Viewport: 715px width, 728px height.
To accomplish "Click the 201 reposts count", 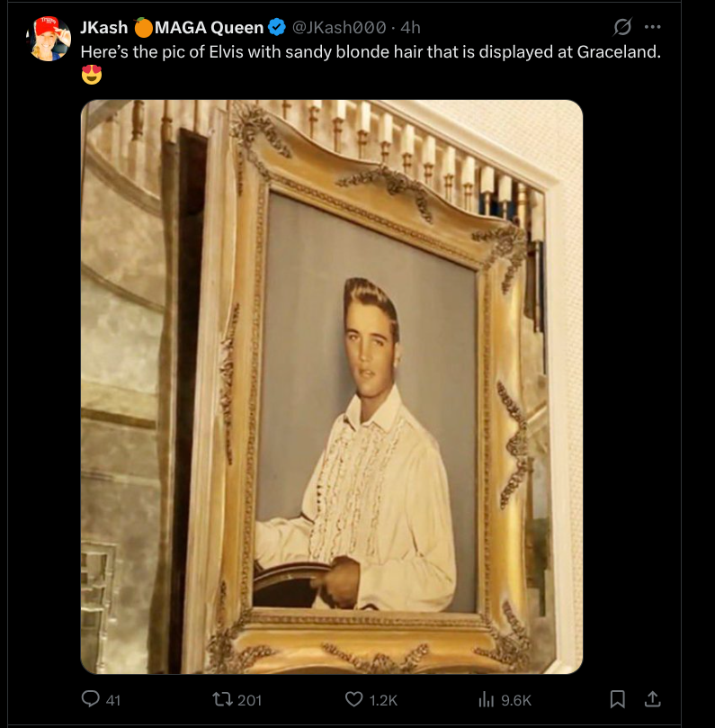I will (x=250, y=699).
